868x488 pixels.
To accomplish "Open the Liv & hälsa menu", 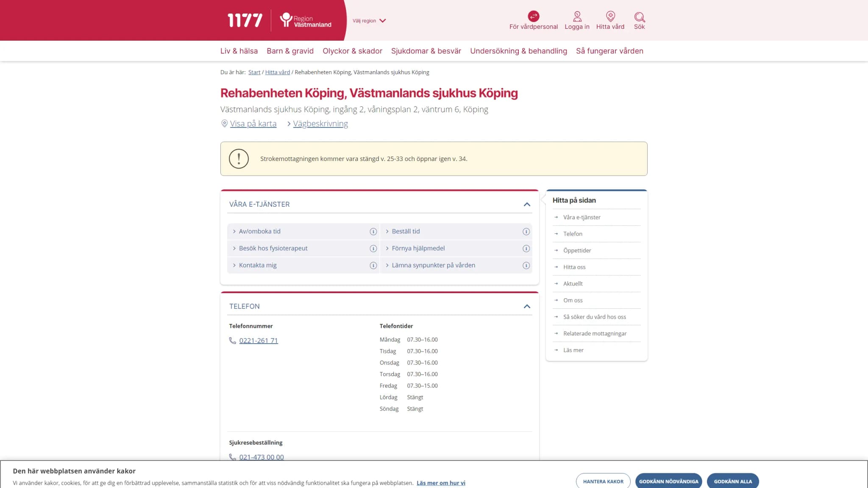I will [x=239, y=51].
